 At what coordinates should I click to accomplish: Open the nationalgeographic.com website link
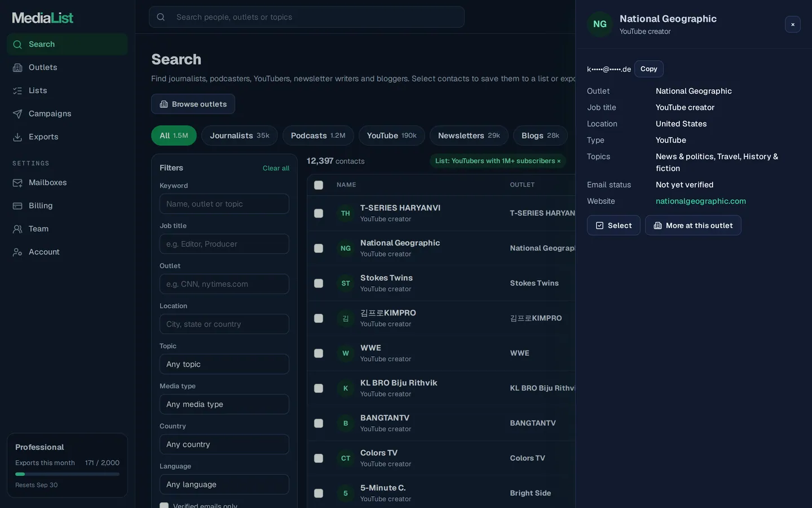point(701,201)
